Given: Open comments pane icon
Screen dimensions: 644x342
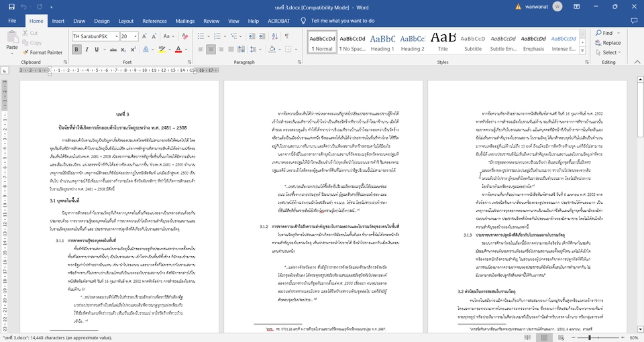Looking at the screenshot, I should [634, 21].
